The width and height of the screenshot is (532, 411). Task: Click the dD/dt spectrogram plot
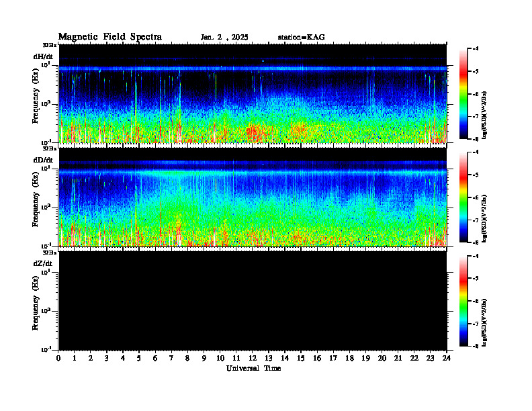click(x=253, y=197)
